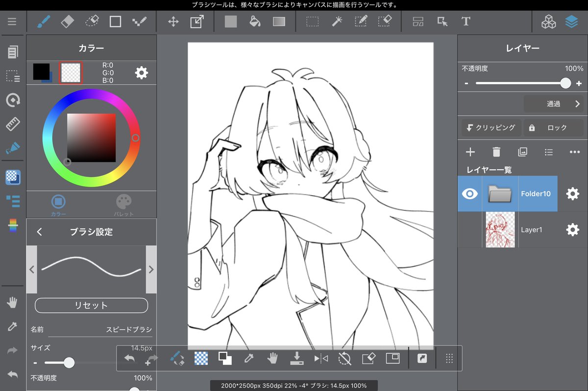Open the color panel sidebar icon
Image resolution: width=588 pixels, height=391 pixels.
point(13,177)
